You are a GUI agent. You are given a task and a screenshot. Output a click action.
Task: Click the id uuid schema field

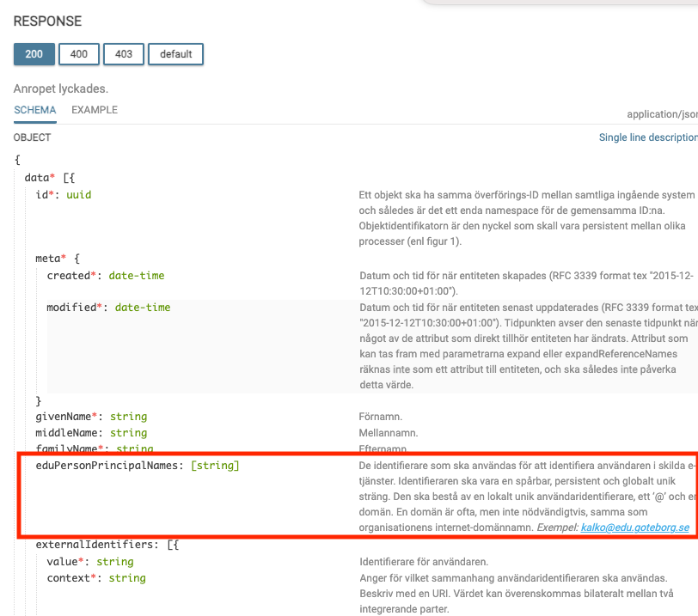click(64, 195)
